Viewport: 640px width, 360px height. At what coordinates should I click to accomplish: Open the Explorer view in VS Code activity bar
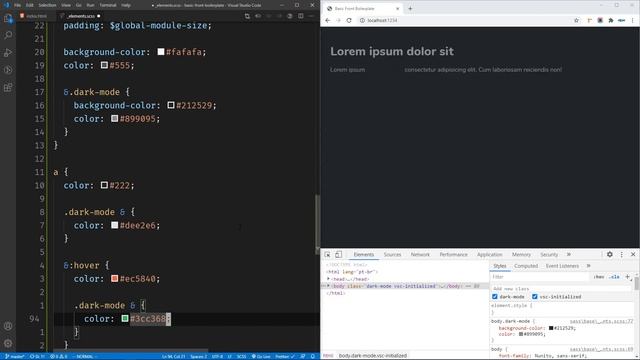(8, 18)
